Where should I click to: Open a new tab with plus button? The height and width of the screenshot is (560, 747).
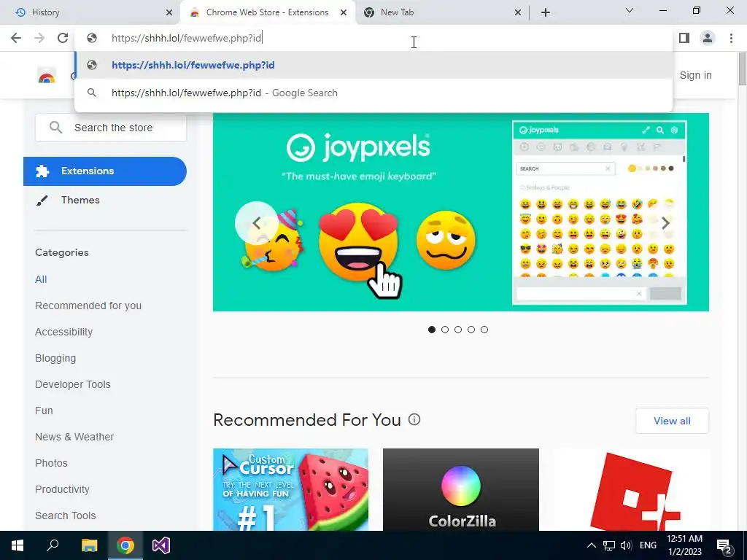click(546, 12)
